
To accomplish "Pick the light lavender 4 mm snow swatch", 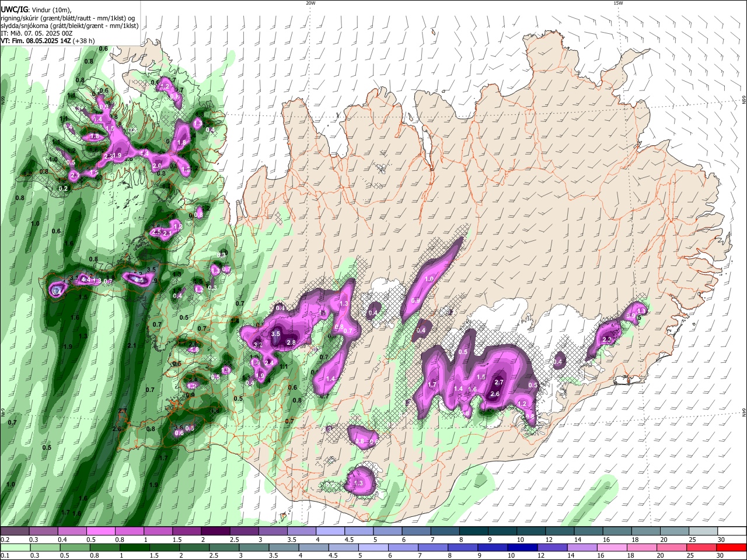I will coord(330,531).
